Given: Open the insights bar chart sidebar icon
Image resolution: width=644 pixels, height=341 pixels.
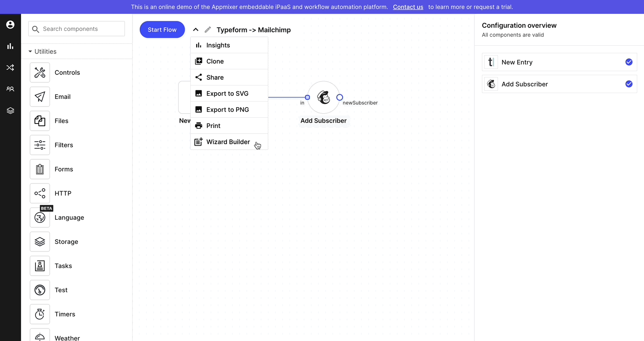Looking at the screenshot, I should tap(10, 46).
